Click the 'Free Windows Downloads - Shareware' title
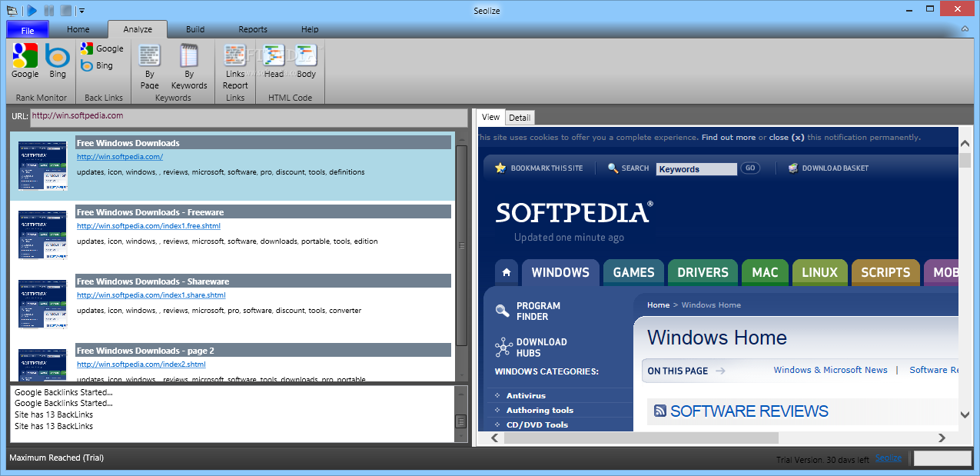Image resolution: width=980 pixels, height=476 pixels. point(153,281)
